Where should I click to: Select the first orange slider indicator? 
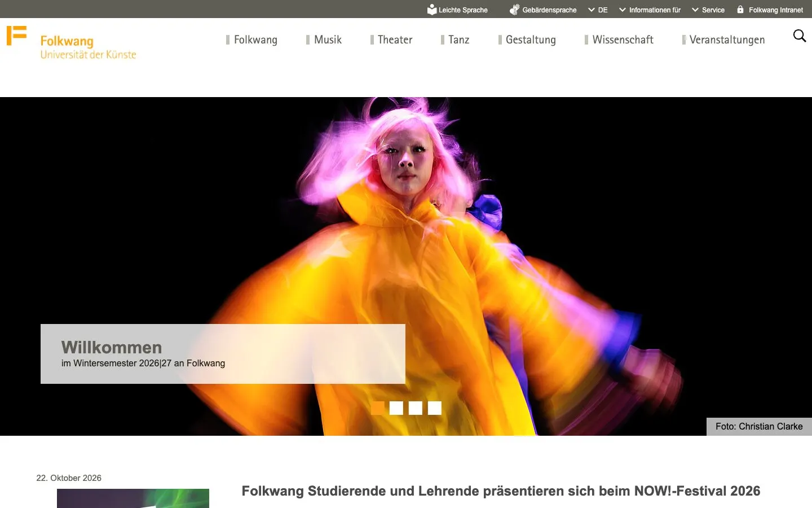tap(377, 408)
